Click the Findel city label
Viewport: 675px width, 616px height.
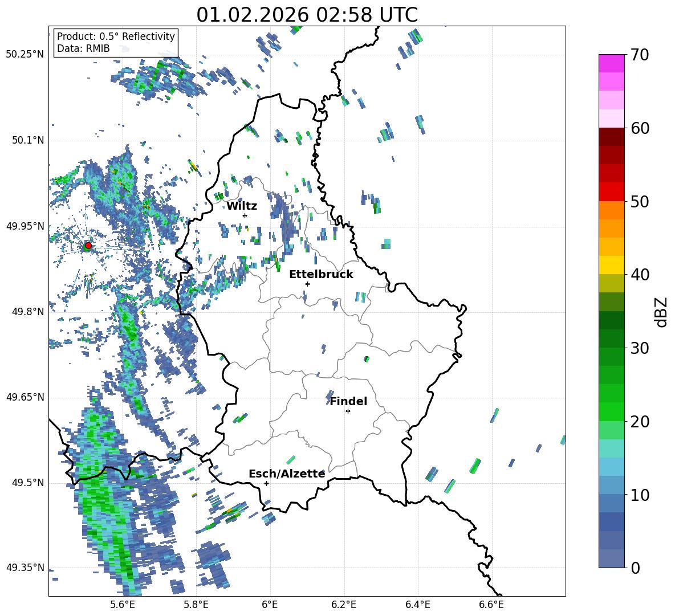coord(348,401)
